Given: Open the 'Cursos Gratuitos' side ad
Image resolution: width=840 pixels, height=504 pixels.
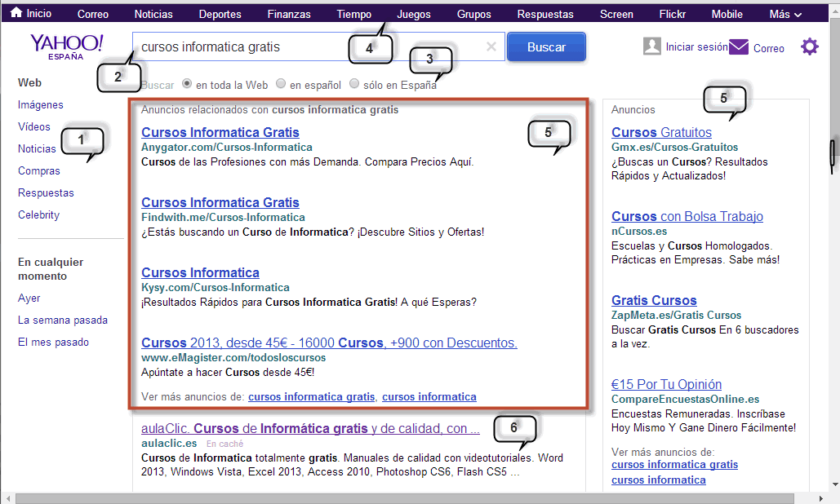Looking at the screenshot, I should (661, 132).
